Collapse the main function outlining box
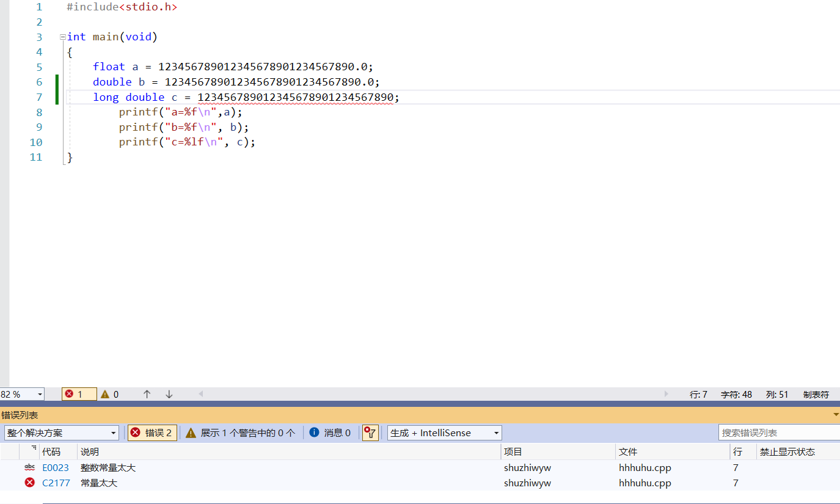This screenshot has width=840, height=504. tap(62, 37)
